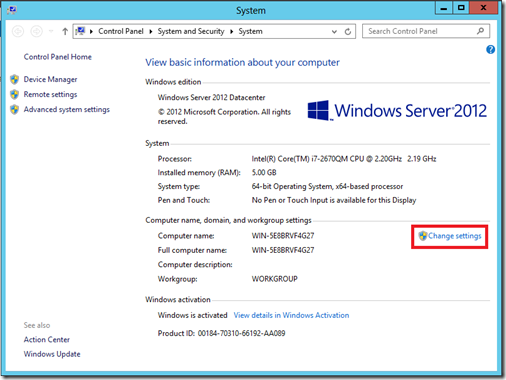The width and height of the screenshot is (506, 380).
Task: Click the 5.00 GB memory value
Action: (x=264, y=172)
